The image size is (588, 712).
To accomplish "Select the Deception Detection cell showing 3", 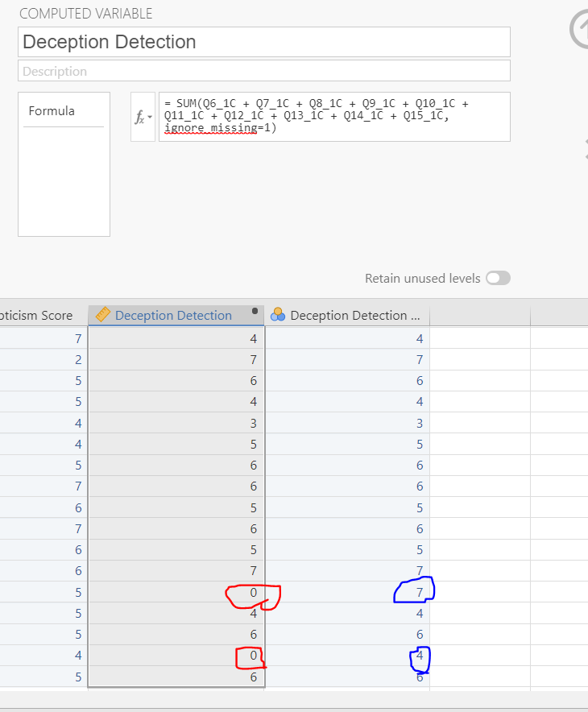I will tap(176, 423).
